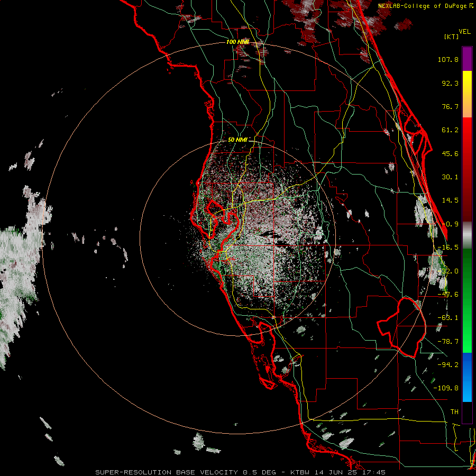
Task: Select the 30.1 velocity scale value
Action: coord(450,177)
